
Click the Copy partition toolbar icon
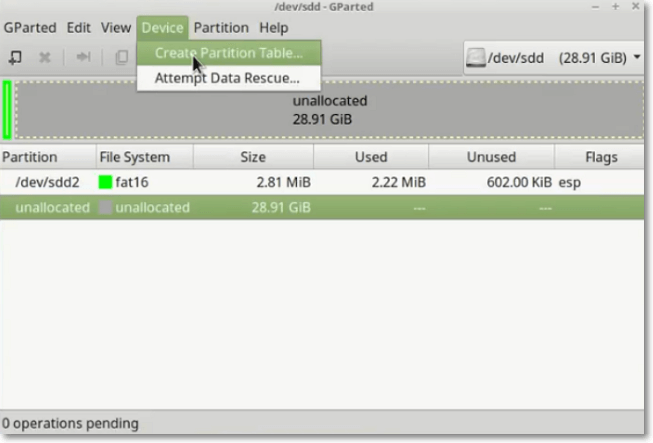click(x=122, y=57)
